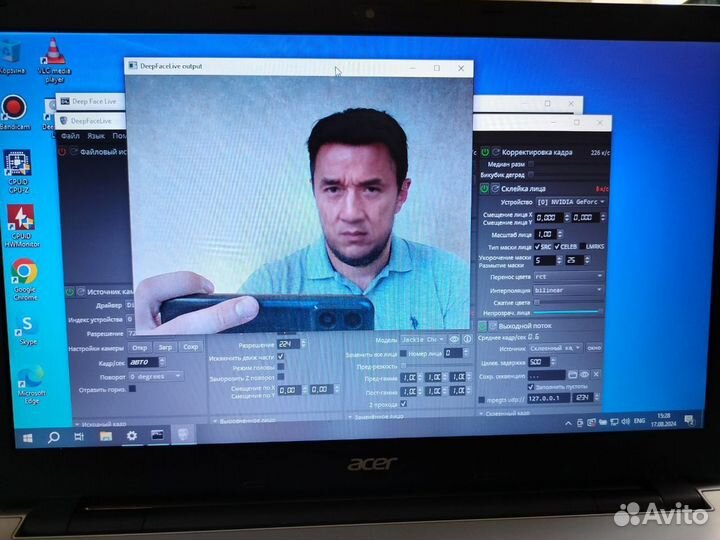Screen dimensions: 720x540
Task: Uncheck SRC face mask type
Action: pos(537,247)
